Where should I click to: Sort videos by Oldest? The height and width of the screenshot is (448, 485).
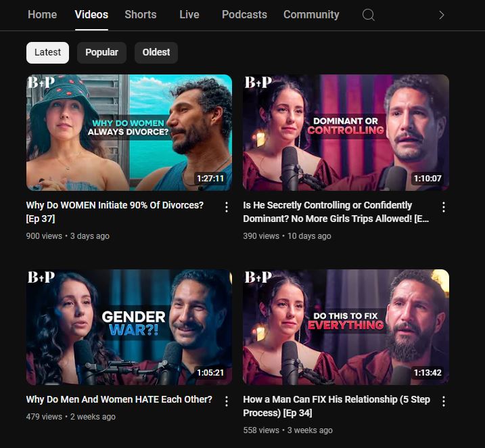156,52
